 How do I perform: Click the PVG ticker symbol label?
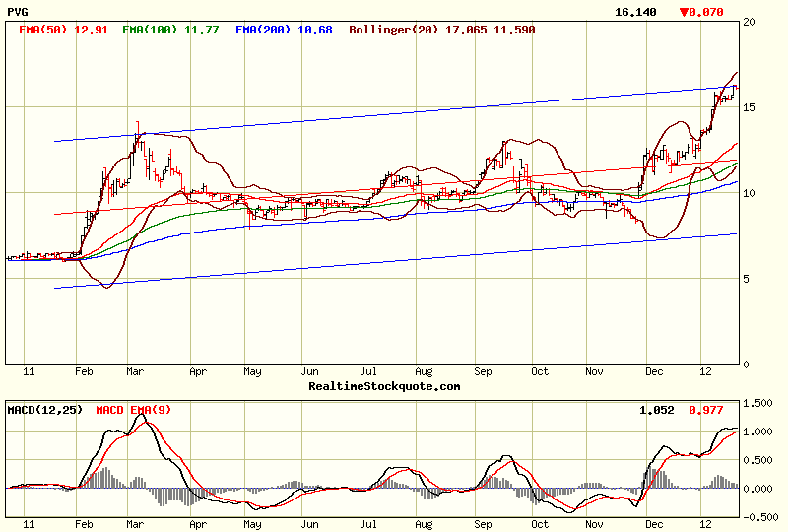tap(17, 12)
